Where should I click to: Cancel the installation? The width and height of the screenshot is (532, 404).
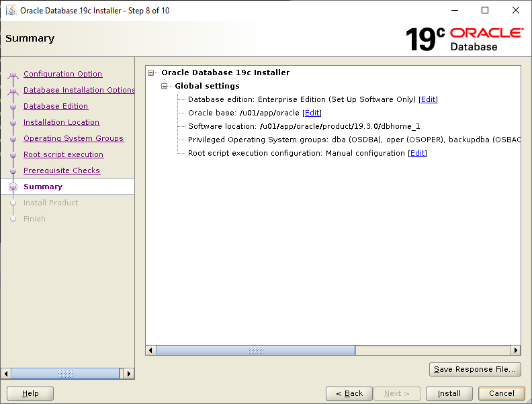[x=502, y=393]
